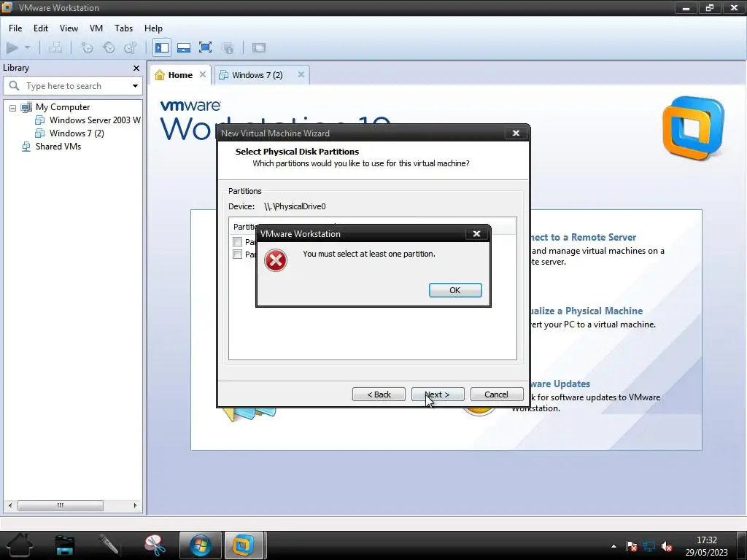Image resolution: width=747 pixels, height=560 pixels.
Task: Check the second partition checkbox
Action: tap(237, 254)
